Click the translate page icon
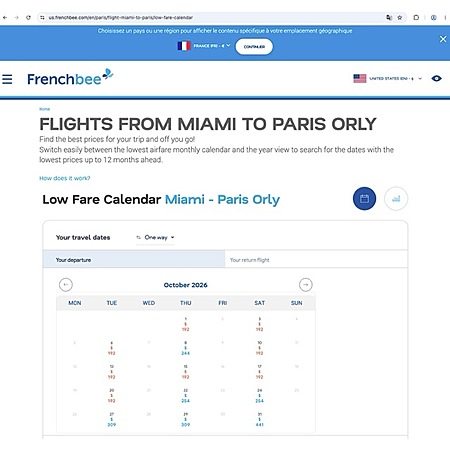The height and width of the screenshot is (450, 450). 389,18
